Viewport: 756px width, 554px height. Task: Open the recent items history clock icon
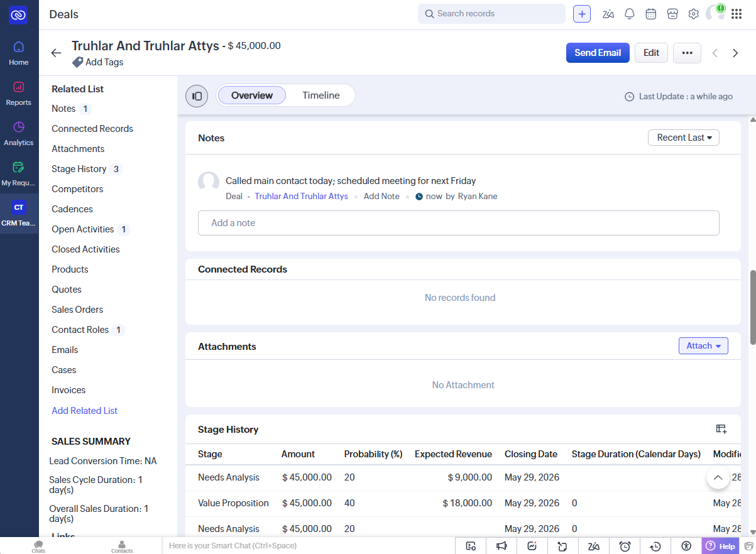(655, 546)
